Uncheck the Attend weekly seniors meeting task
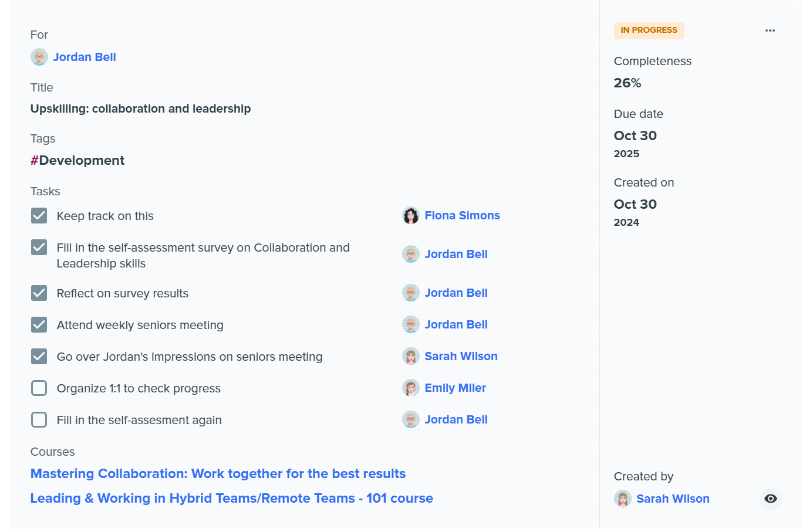 tap(39, 324)
